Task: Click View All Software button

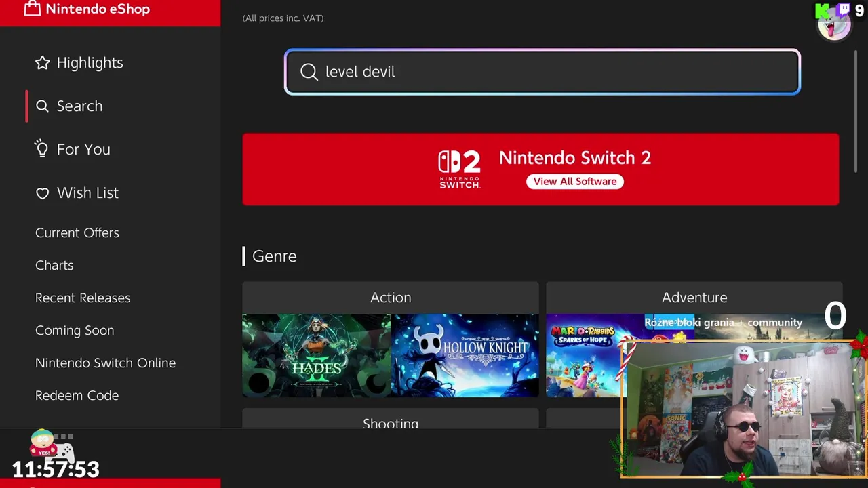Action: [x=575, y=182]
